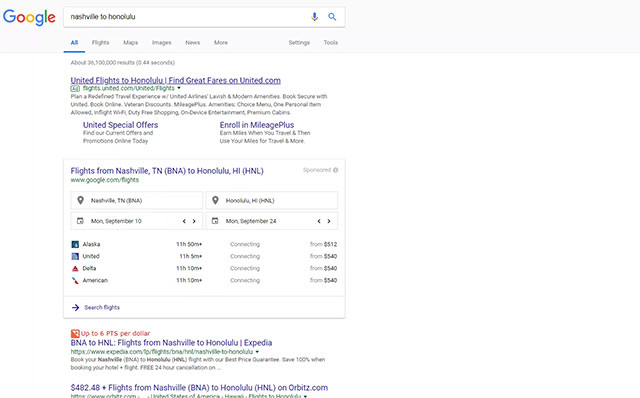The width and height of the screenshot is (640, 398).
Task: Open search Settings
Action: coord(299,42)
